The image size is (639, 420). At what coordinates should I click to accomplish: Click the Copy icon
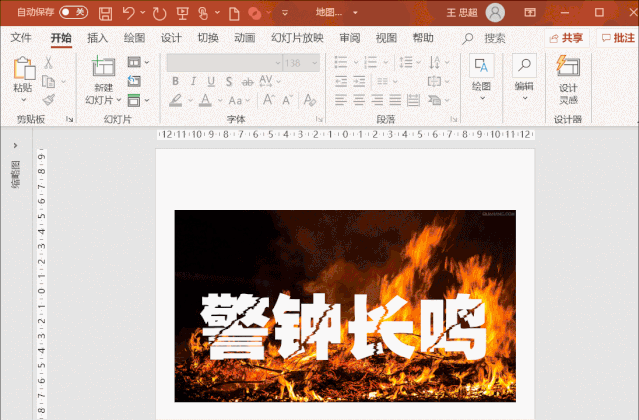pos(48,81)
